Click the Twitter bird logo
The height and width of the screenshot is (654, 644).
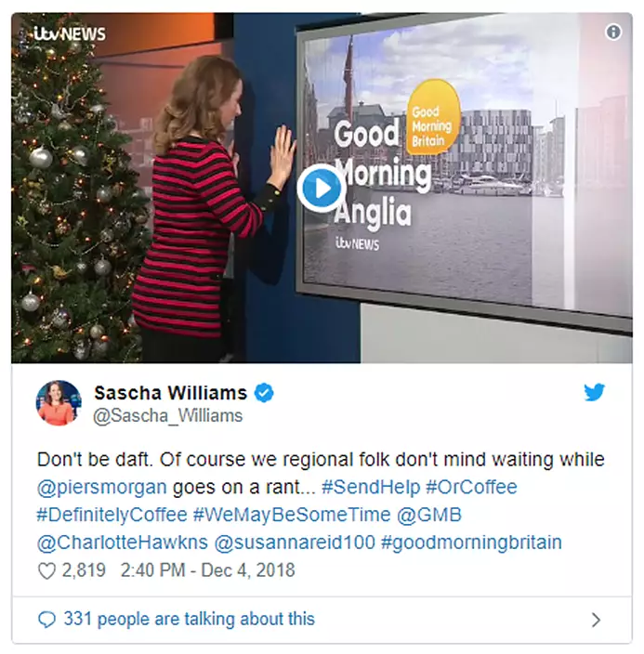point(595,392)
